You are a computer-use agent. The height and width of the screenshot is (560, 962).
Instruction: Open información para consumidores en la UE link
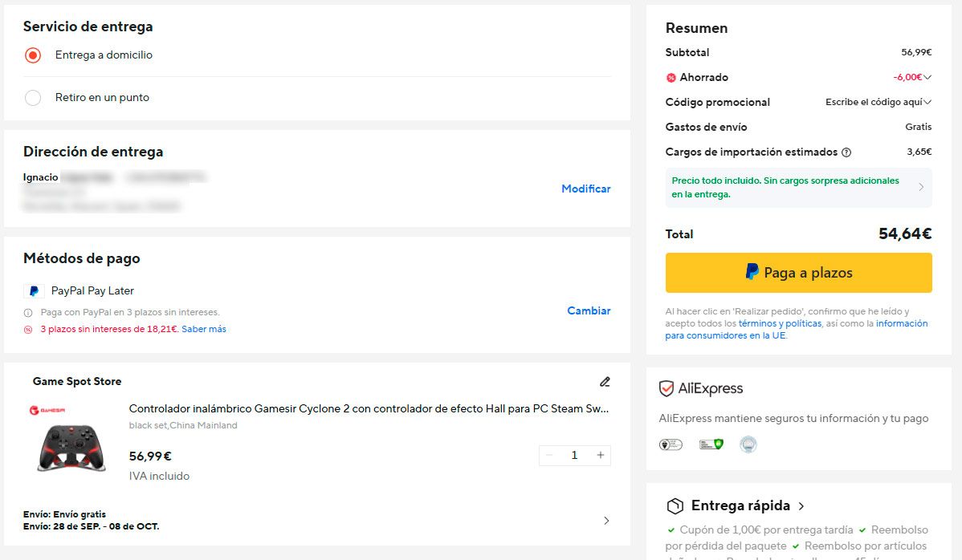pyautogui.click(x=797, y=330)
